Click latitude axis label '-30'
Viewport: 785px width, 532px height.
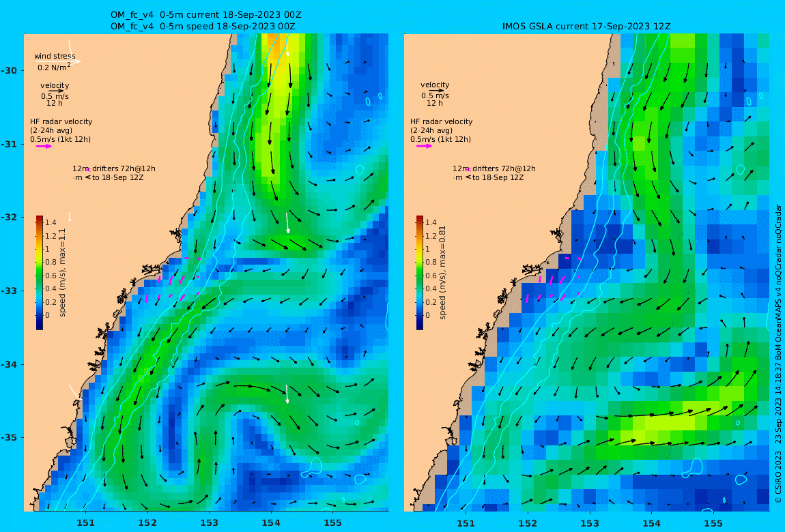pos(8,70)
